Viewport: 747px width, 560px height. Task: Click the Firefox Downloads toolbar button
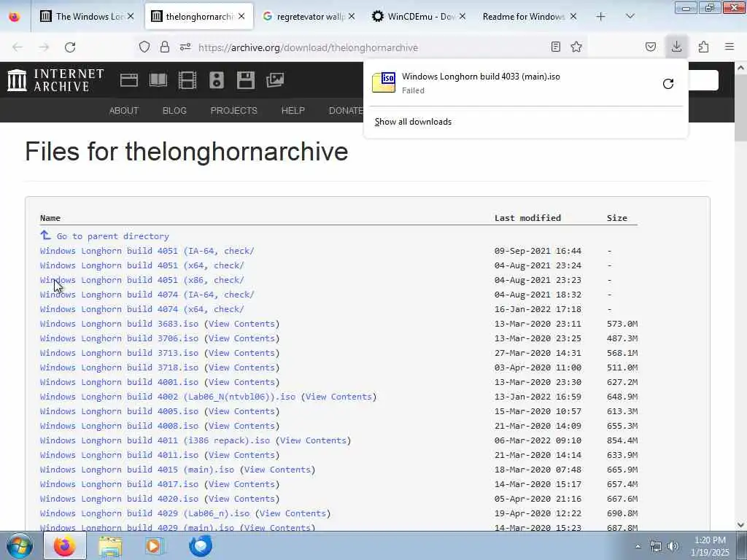[x=676, y=47]
